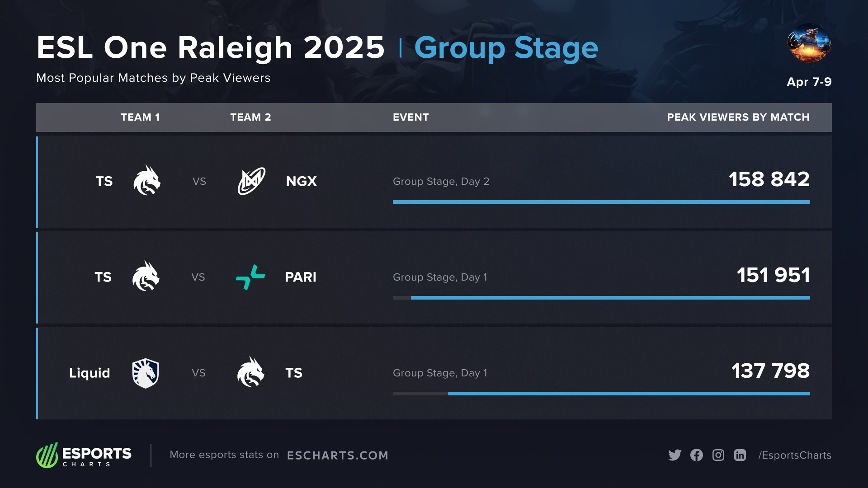The width and height of the screenshot is (868, 488).
Task: Click the 137 798 viewers progress bar
Action: pos(601,394)
